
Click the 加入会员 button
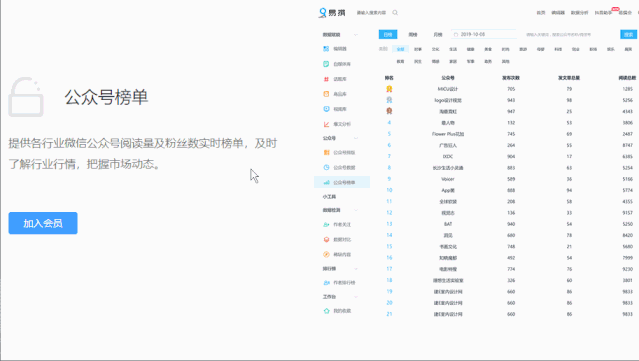click(x=43, y=223)
